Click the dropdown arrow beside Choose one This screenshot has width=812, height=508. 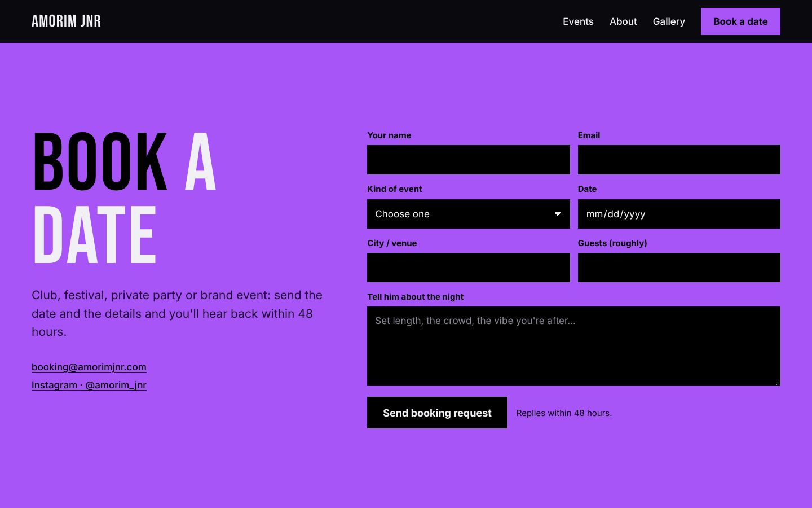[558, 214]
